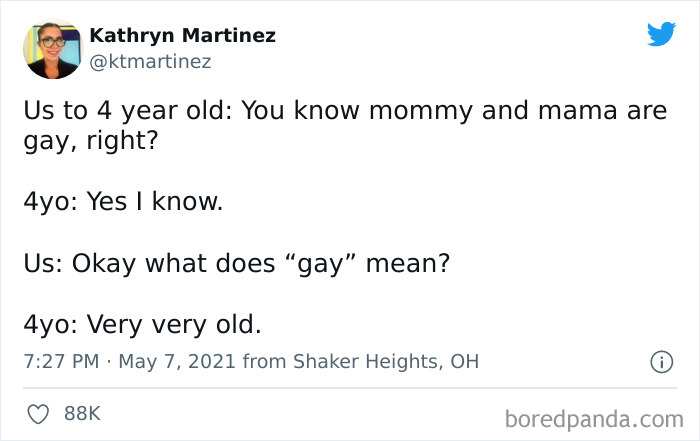Click the Shaker Heights, OH location

pyautogui.click(x=383, y=361)
